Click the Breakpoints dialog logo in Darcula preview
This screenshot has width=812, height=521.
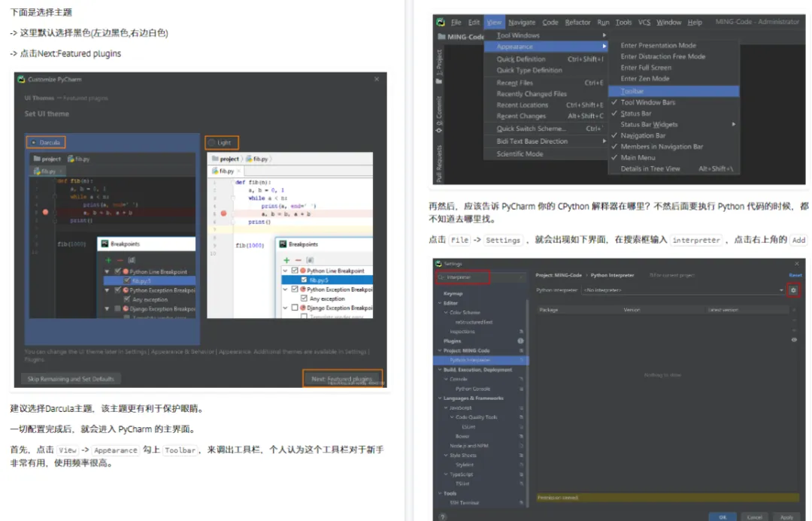(x=105, y=244)
